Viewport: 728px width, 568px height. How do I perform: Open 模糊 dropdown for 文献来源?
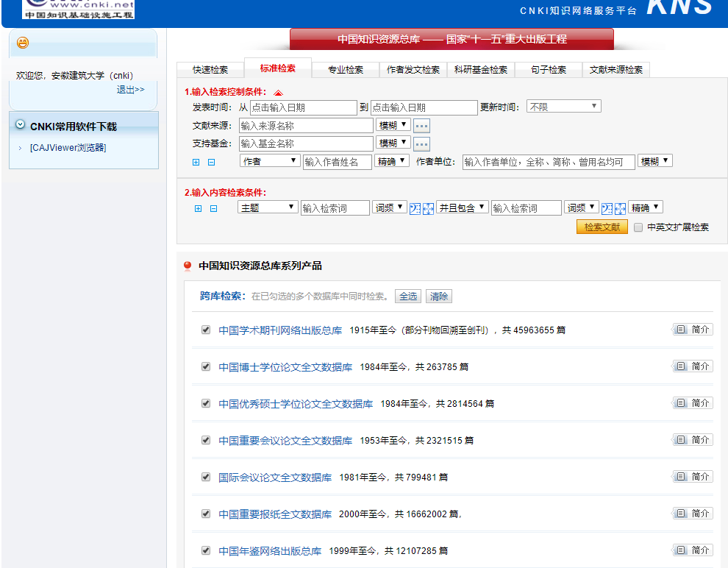point(393,125)
